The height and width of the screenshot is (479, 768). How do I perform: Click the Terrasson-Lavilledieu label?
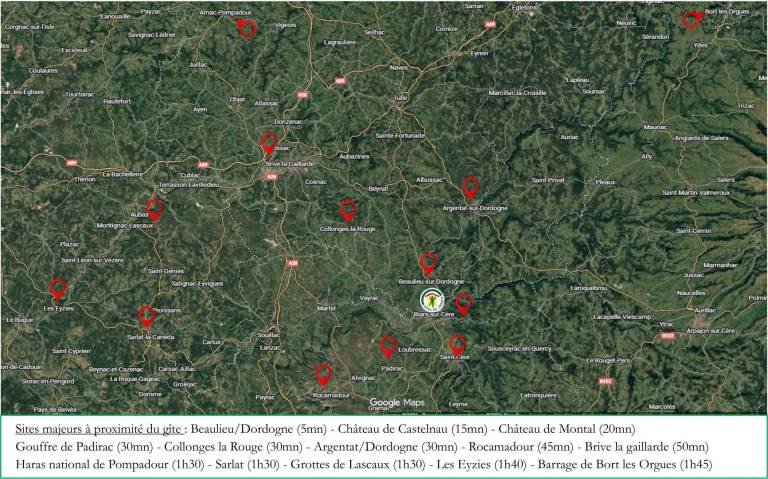point(189,185)
